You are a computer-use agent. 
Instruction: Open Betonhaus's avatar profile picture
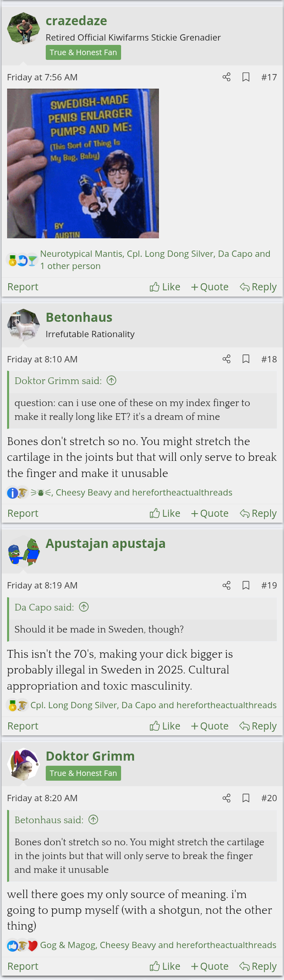pyautogui.click(x=24, y=325)
